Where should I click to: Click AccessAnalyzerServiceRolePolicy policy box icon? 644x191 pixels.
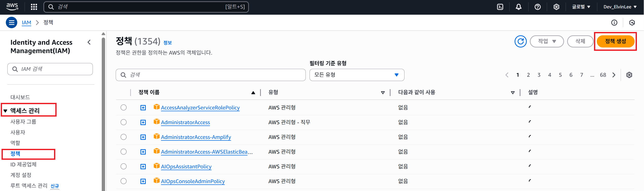click(x=157, y=107)
